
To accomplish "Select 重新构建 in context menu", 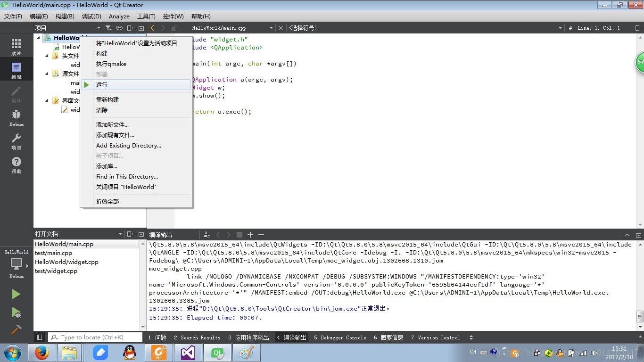I will point(136,100).
